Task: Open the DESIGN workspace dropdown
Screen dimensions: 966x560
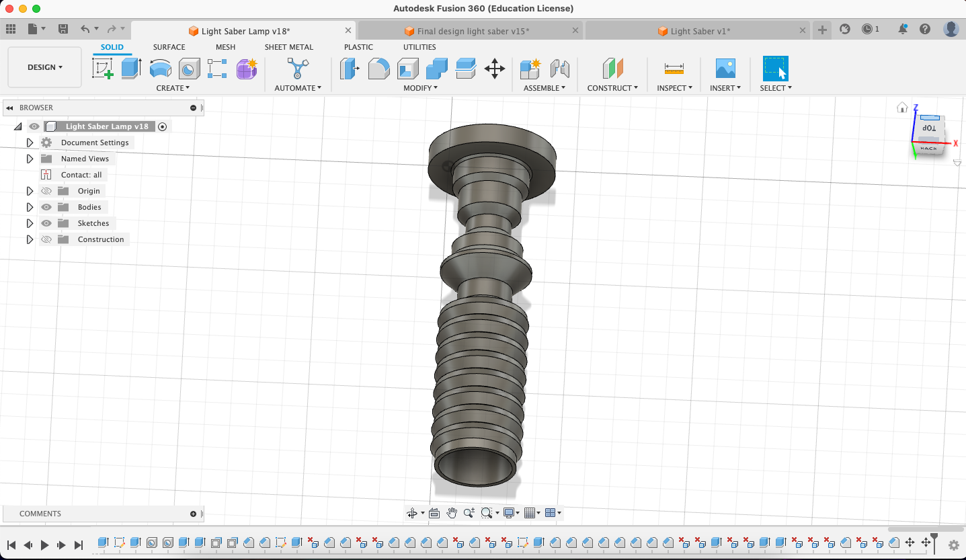Action: [45, 67]
